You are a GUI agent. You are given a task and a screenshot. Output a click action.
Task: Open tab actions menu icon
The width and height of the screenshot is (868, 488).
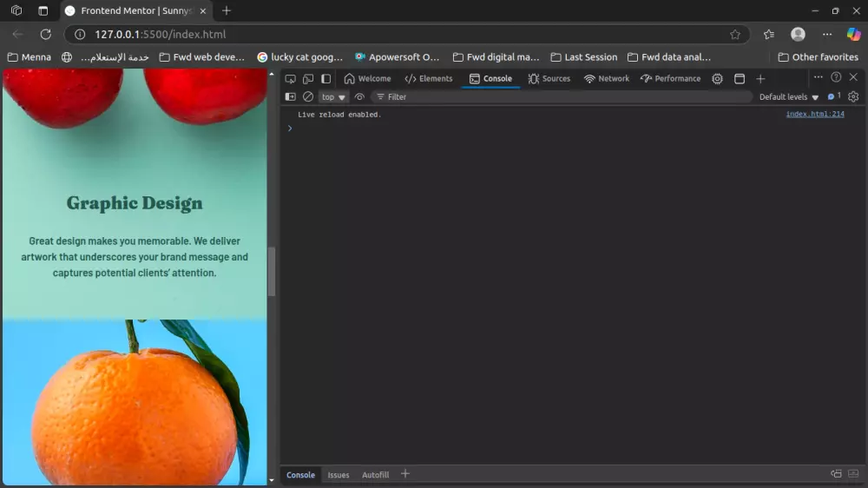43,10
